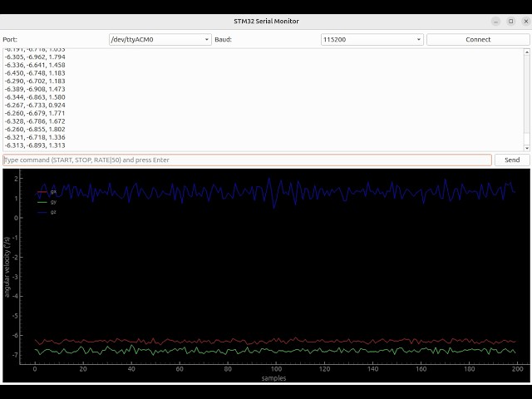
Task: Click the samples x-axis label
Action: pos(273,378)
